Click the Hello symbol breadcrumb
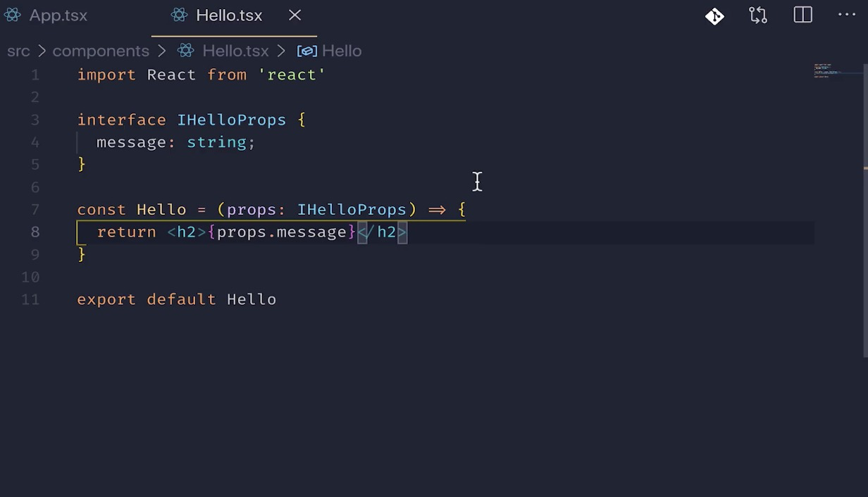This screenshot has height=497, width=868. [342, 51]
